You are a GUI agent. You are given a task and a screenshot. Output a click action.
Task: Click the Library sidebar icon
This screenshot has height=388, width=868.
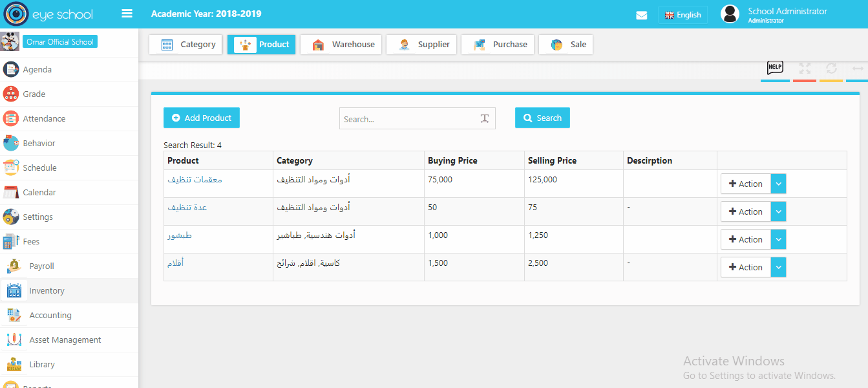click(x=14, y=364)
